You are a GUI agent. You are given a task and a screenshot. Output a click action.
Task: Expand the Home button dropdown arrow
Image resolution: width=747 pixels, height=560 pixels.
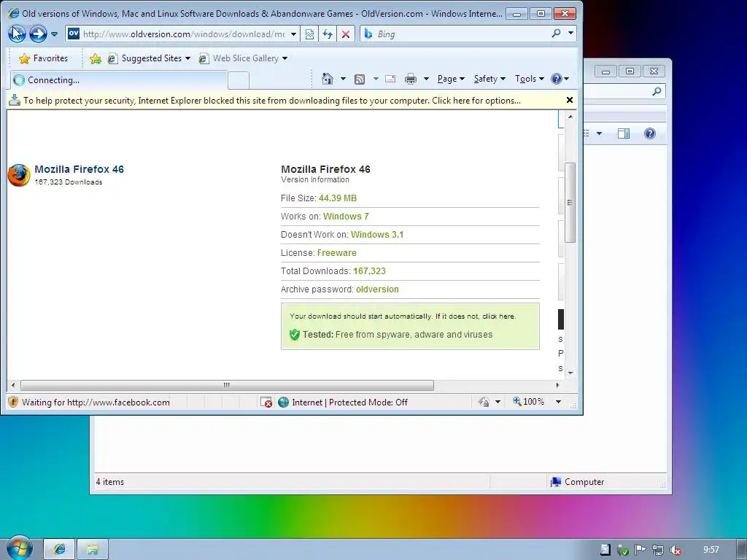343,79
